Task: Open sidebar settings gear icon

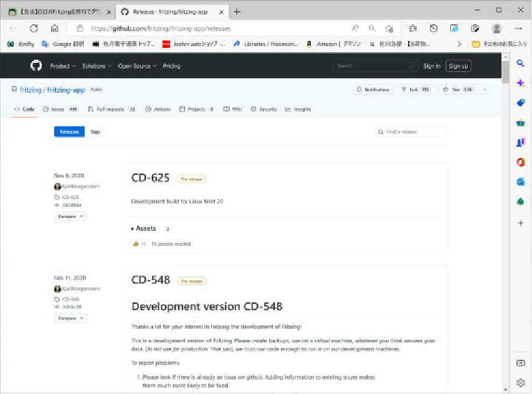Action: pyautogui.click(x=520, y=383)
